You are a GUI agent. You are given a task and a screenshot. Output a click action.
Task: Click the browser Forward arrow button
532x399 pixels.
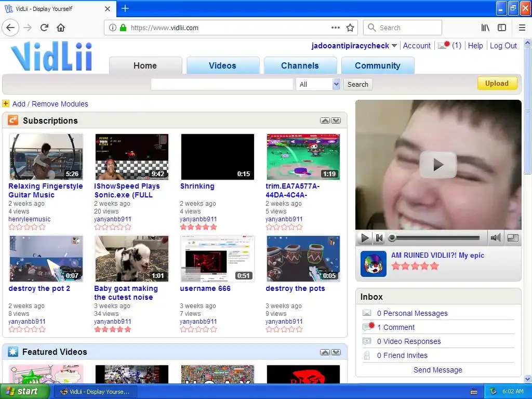click(x=28, y=28)
